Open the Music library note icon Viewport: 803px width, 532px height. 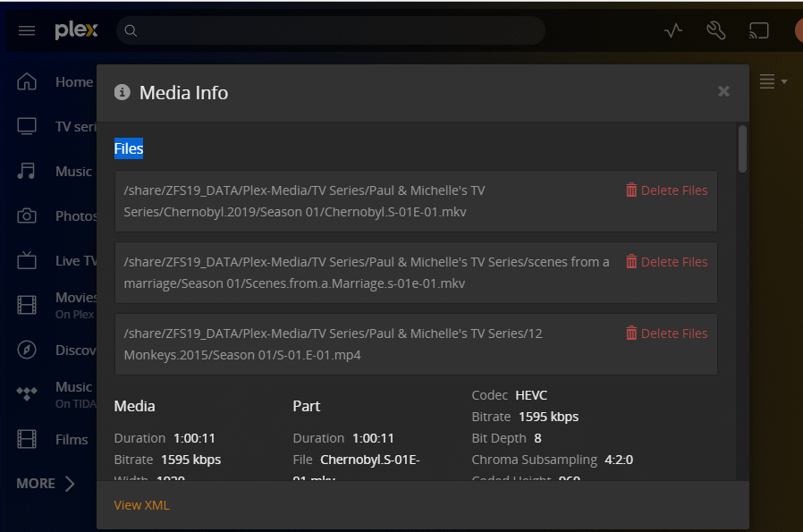26,171
